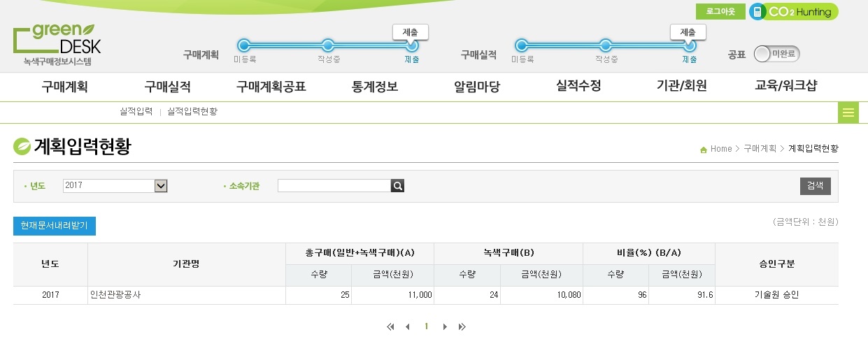Click 현재문서내려받기 download button
The image size is (868, 346).
[x=54, y=226]
